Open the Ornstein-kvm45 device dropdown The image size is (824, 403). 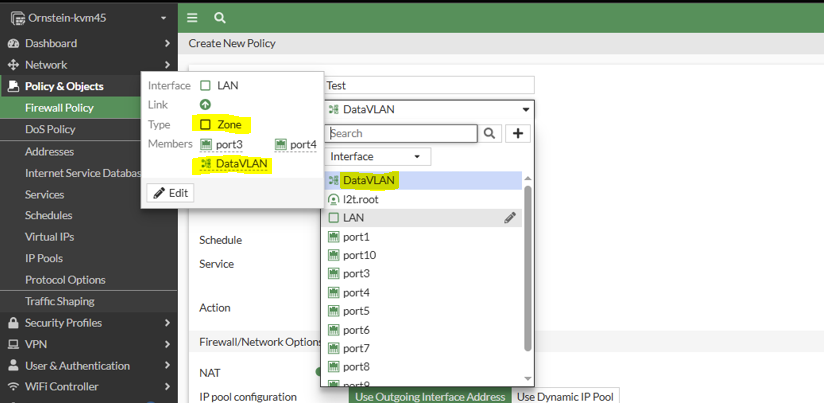(x=163, y=18)
